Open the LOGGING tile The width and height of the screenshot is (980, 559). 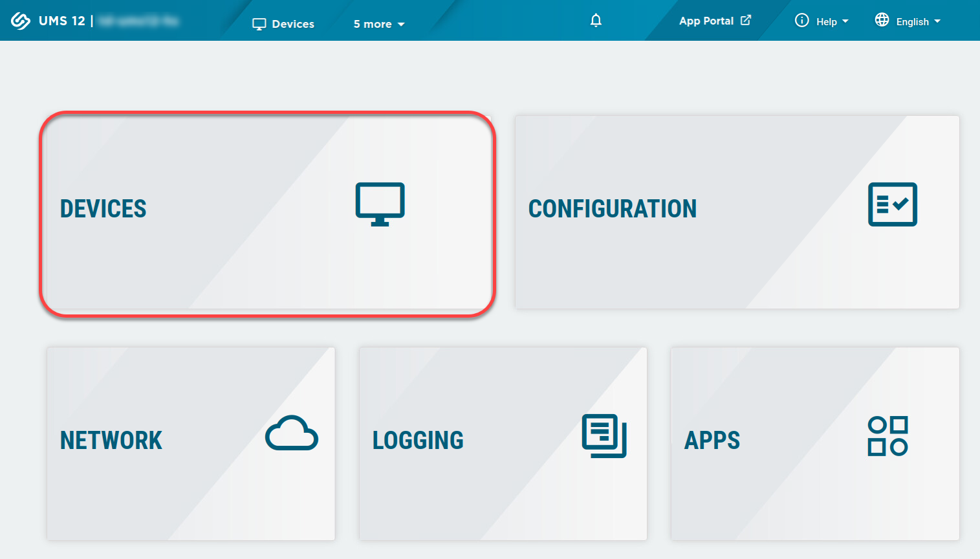coord(418,441)
